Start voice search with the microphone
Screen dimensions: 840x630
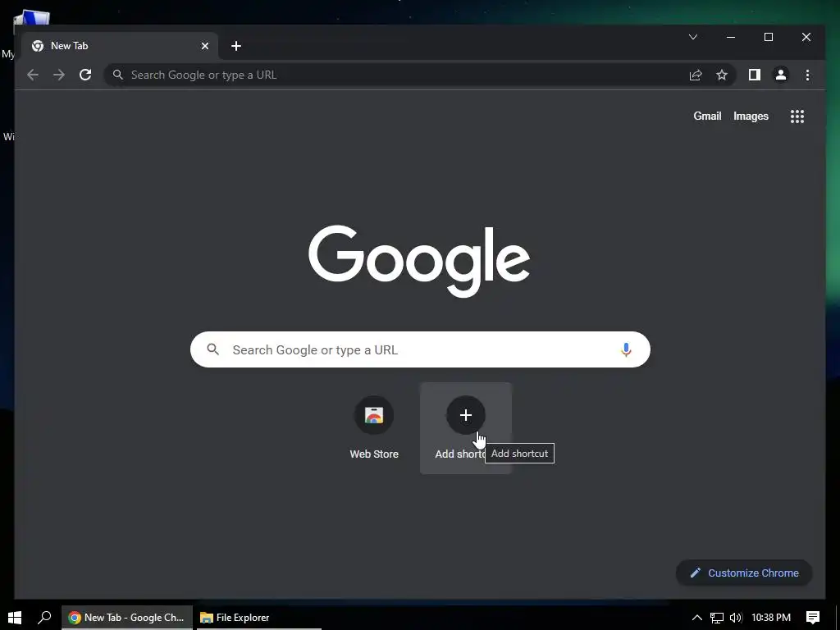[x=626, y=349]
